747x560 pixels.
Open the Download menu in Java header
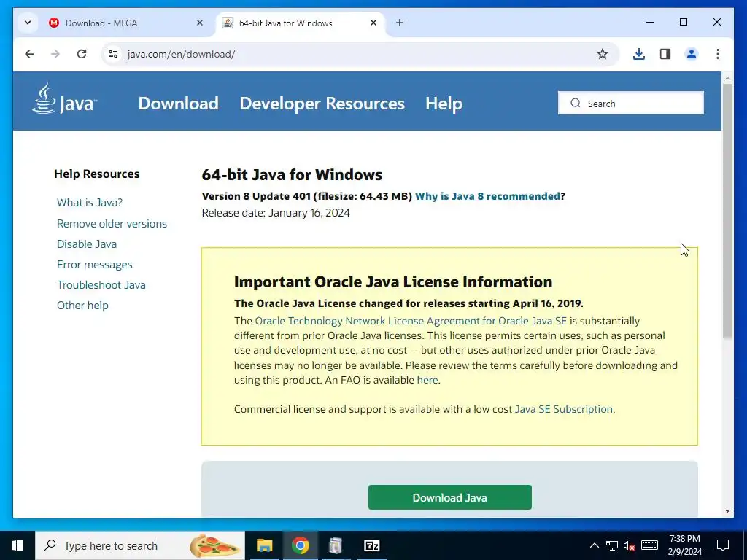[x=178, y=104]
